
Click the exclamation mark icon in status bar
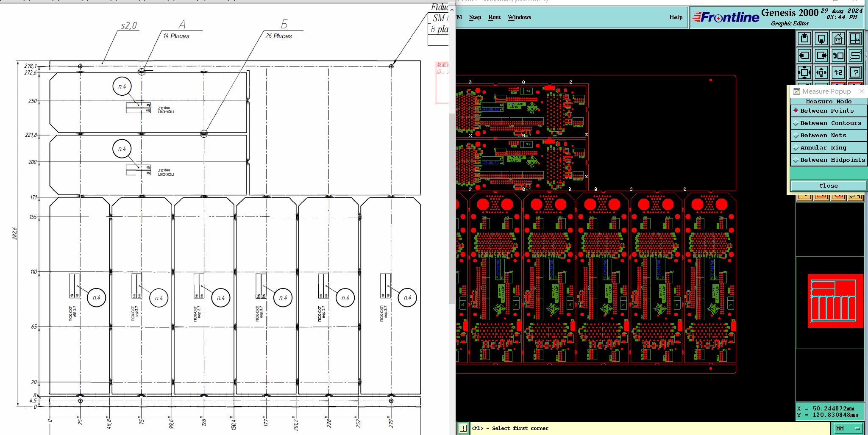click(463, 428)
